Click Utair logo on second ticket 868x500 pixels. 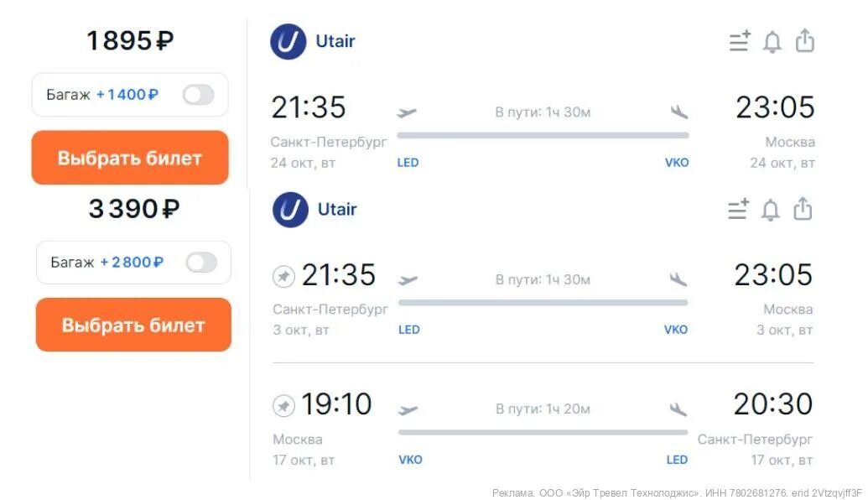[x=290, y=210]
